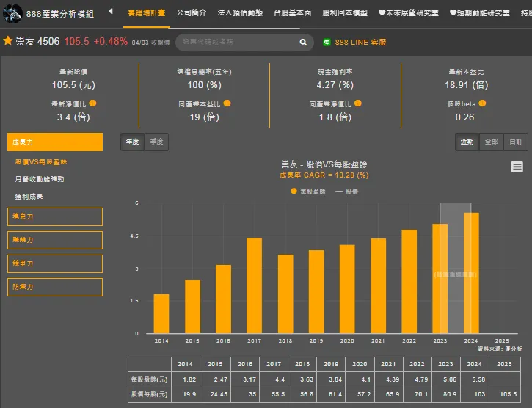Click info icon next to 個股beta
This screenshot has height=408, width=532.
coord(482,103)
